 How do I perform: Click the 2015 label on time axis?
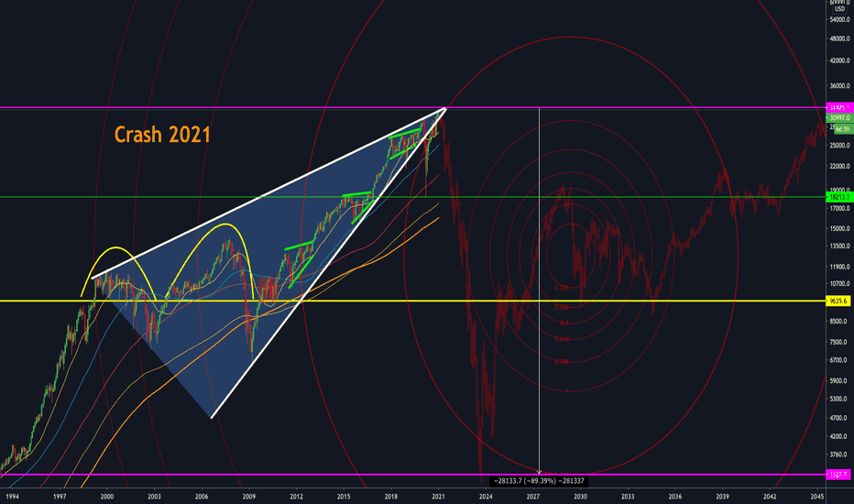[344, 497]
